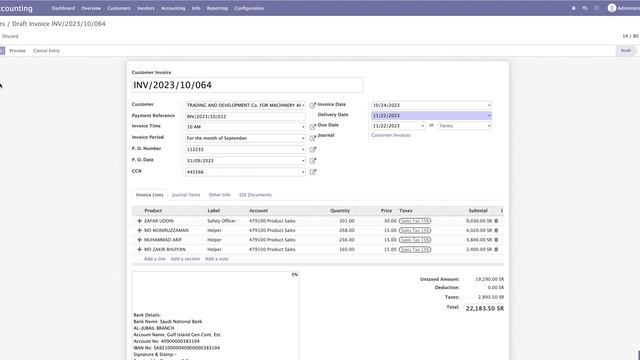Open the Accounting menu item

(173, 8)
